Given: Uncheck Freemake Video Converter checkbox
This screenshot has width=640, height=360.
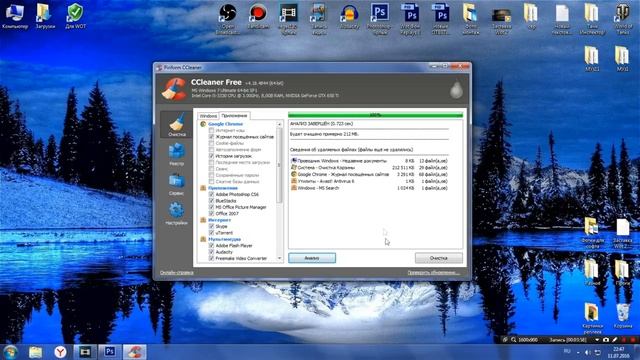Looking at the screenshot, I should (x=211, y=258).
